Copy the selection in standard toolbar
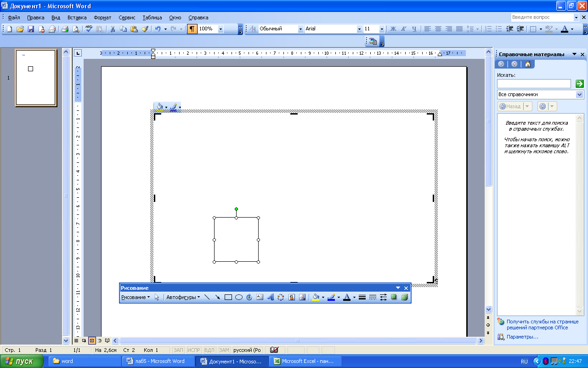The width and height of the screenshot is (588, 368). point(123,29)
